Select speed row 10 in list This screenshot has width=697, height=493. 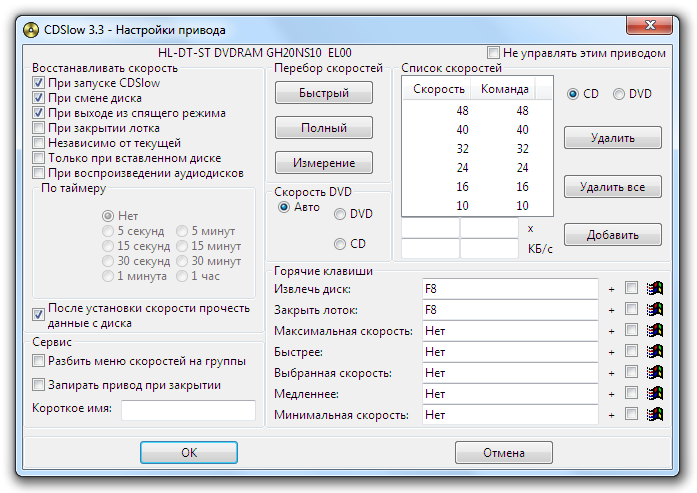(x=477, y=205)
